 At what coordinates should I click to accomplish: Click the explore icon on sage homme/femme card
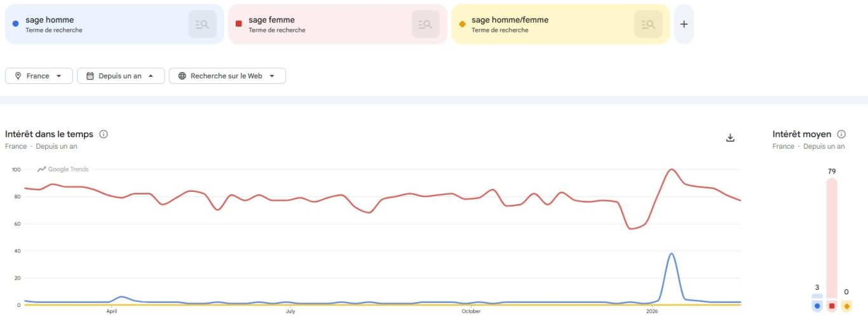click(x=648, y=24)
